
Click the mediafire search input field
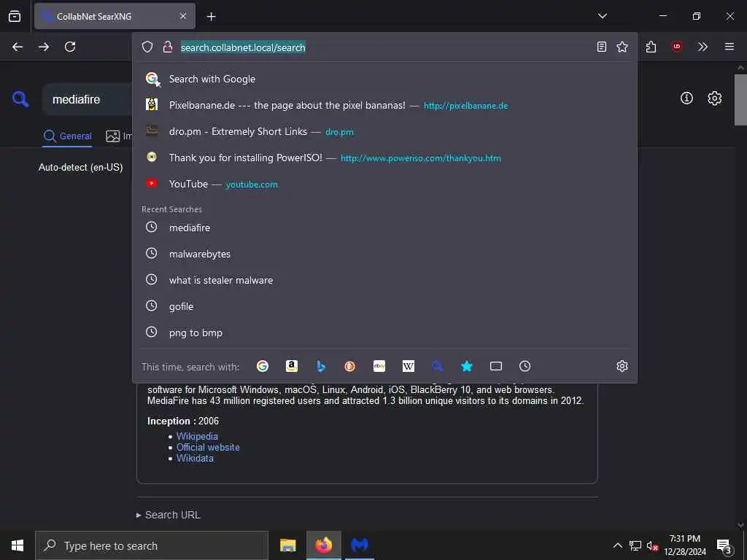click(x=88, y=99)
